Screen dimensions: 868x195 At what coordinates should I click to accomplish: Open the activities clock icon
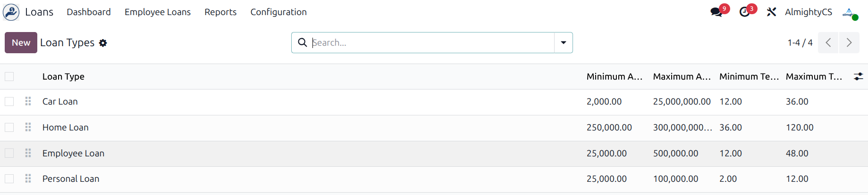point(744,12)
